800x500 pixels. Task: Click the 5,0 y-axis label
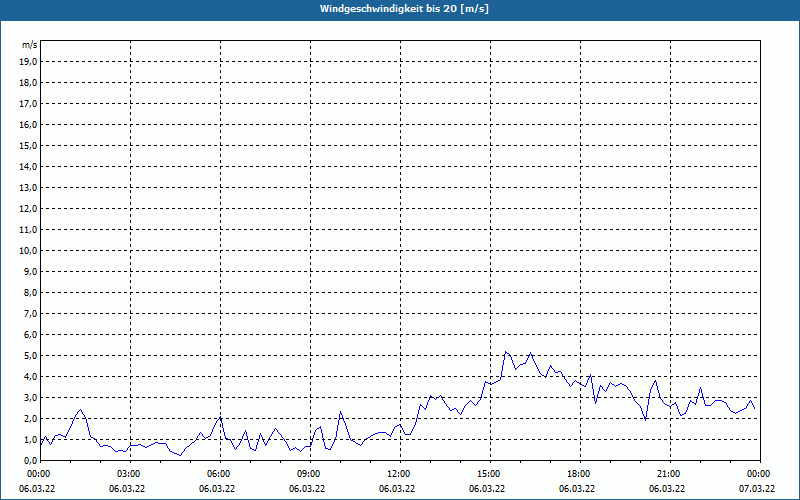click(30, 356)
